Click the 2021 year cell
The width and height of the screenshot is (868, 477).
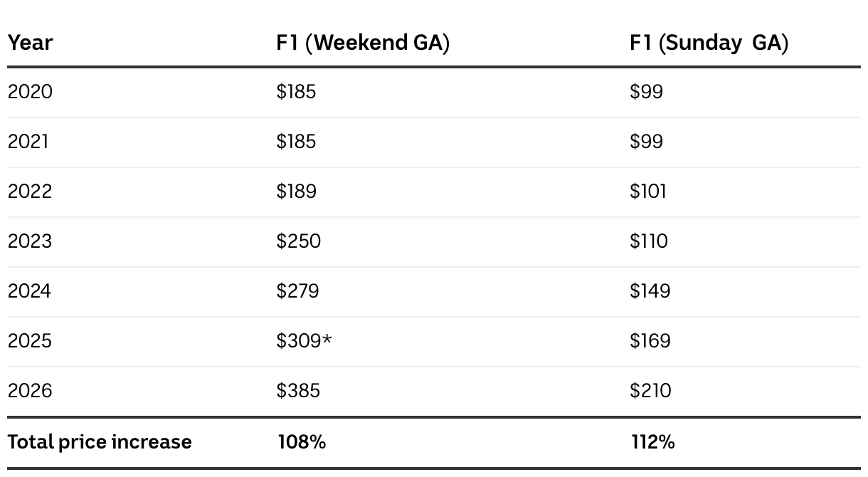(28, 142)
